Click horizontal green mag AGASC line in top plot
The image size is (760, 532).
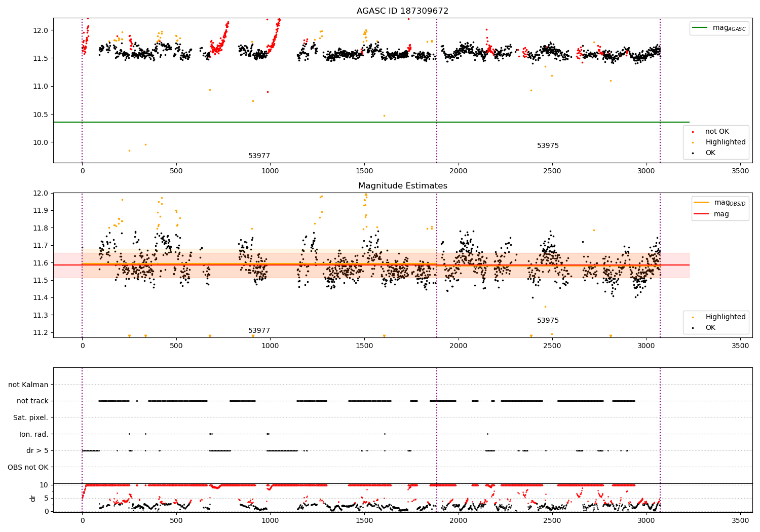click(371, 122)
